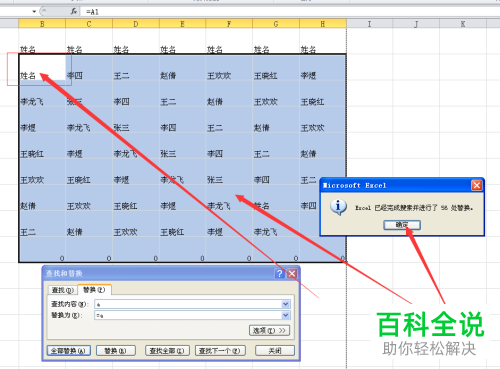Screen dimensions: 500x369
Task: Expand options with 选项(T) >> button
Action: point(269,330)
